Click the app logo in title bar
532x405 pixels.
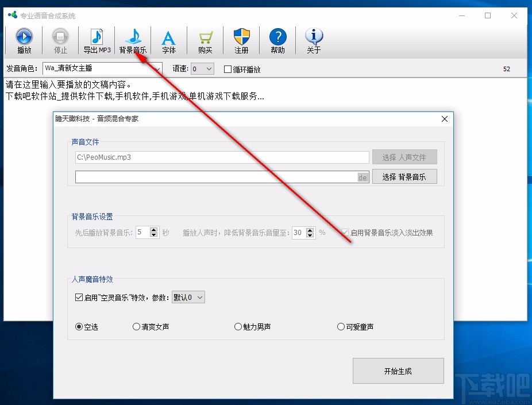(13, 16)
